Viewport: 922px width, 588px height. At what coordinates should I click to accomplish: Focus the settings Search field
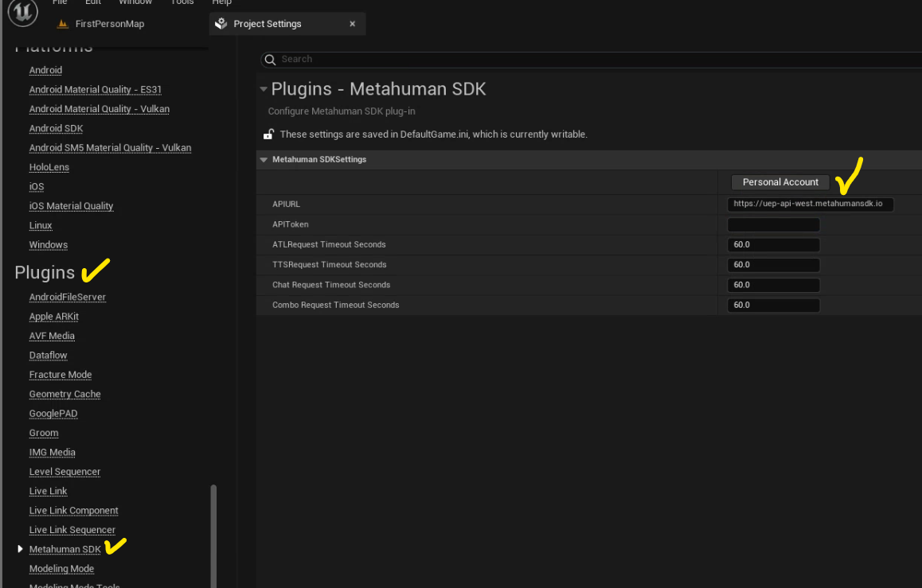click(591, 60)
